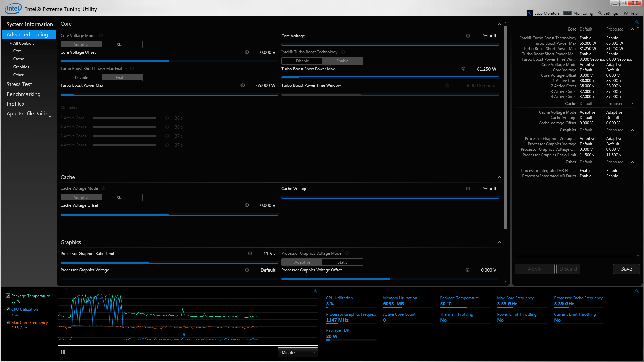
Task: Open wrench icon atop the proposed settings panel
Action: tap(637, 22)
